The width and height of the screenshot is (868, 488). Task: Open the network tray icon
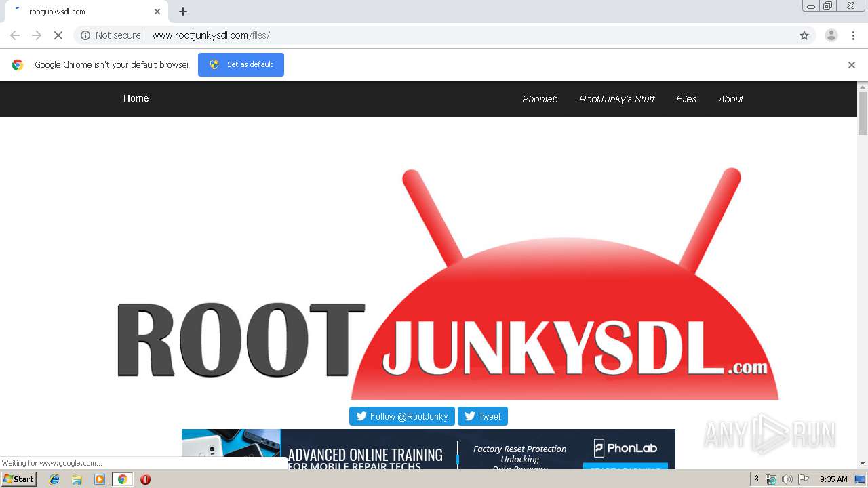pos(771,479)
